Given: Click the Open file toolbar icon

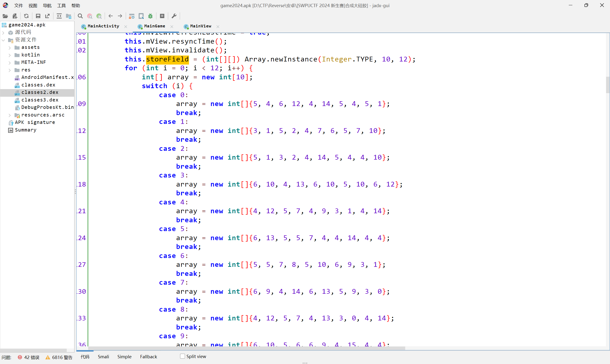Looking at the screenshot, I should [5, 16].
